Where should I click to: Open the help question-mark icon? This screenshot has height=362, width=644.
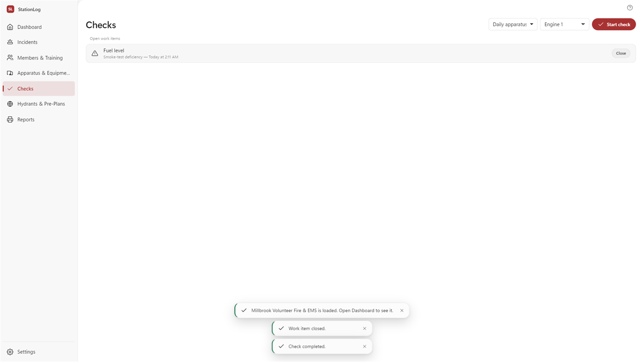point(630,8)
